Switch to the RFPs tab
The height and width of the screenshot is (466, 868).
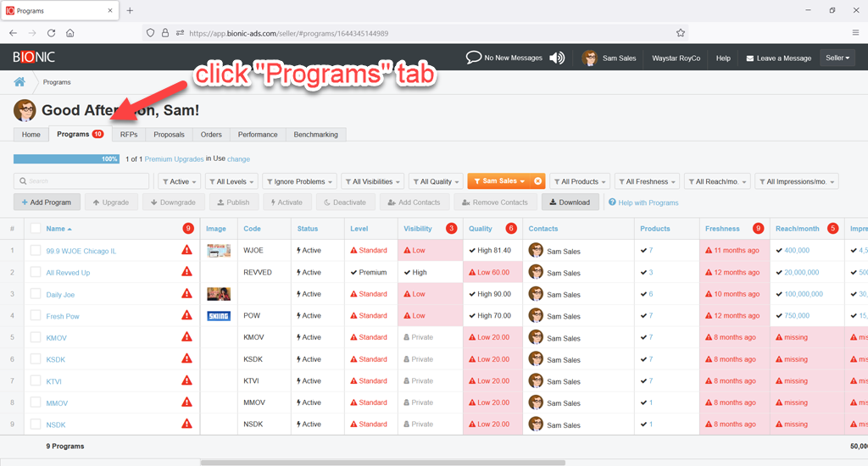coord(129,135)
